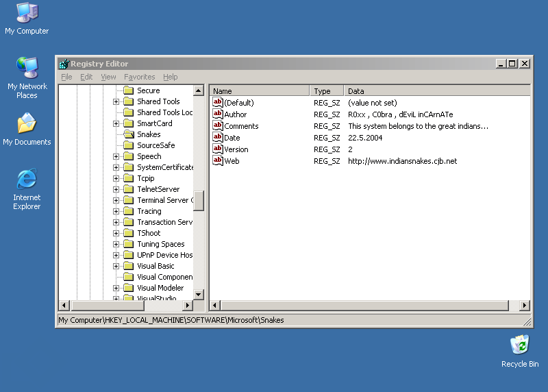
Task: Select the Web string value icon
Action: pyautogui.click(x=218, y=160)
